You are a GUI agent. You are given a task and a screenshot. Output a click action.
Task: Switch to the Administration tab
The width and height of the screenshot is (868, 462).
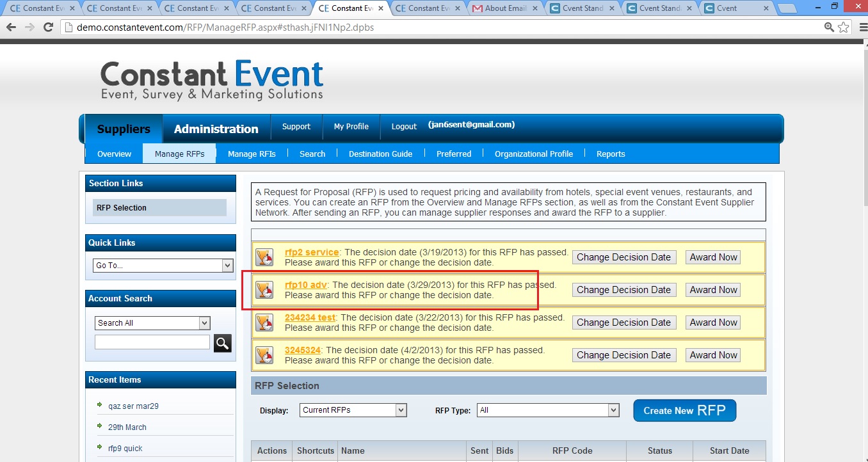pos(216,129)
